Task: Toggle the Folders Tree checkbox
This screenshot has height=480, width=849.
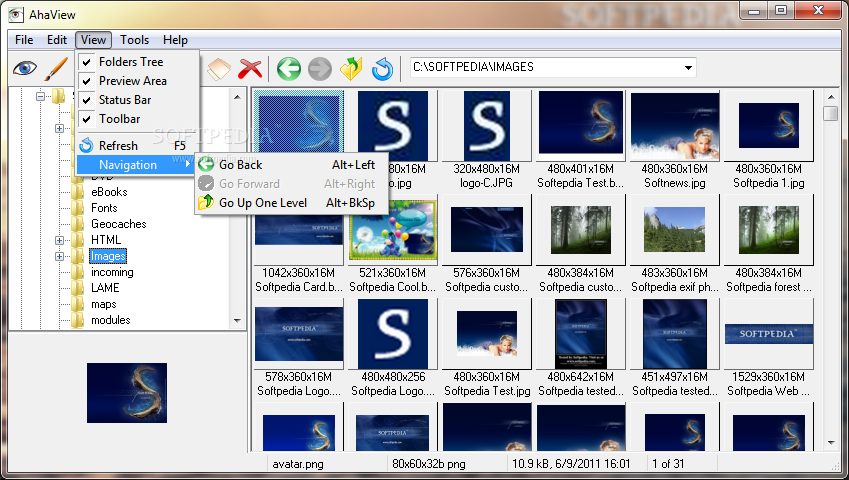Action: [86, 62]
